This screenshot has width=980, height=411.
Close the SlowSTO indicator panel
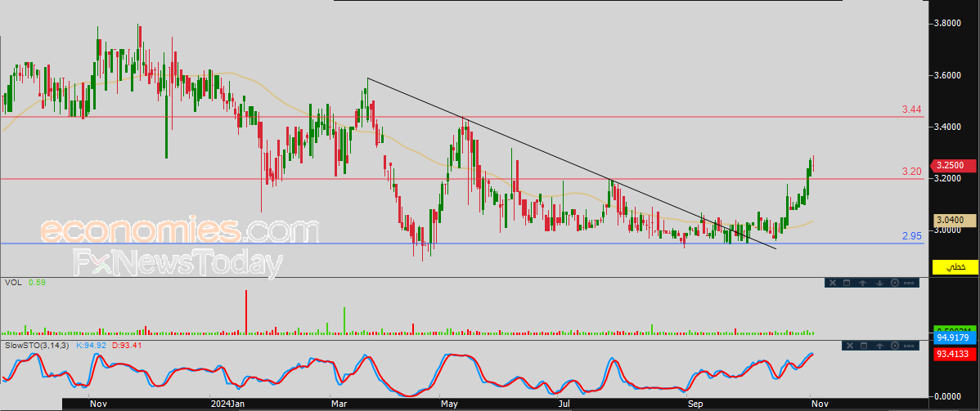[x=850, y=346]
